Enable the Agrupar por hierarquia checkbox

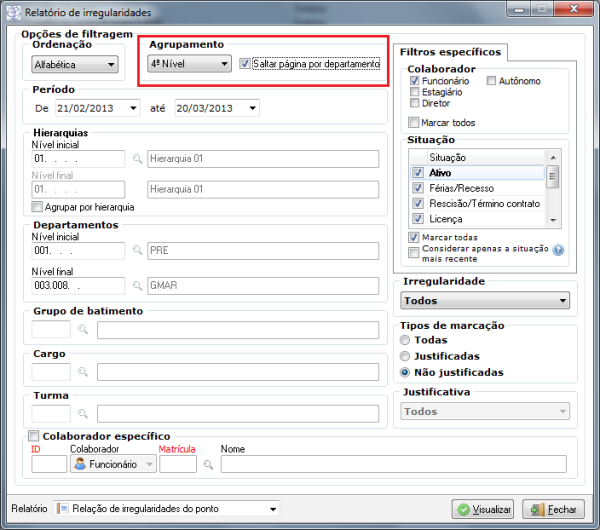[38, 207]
